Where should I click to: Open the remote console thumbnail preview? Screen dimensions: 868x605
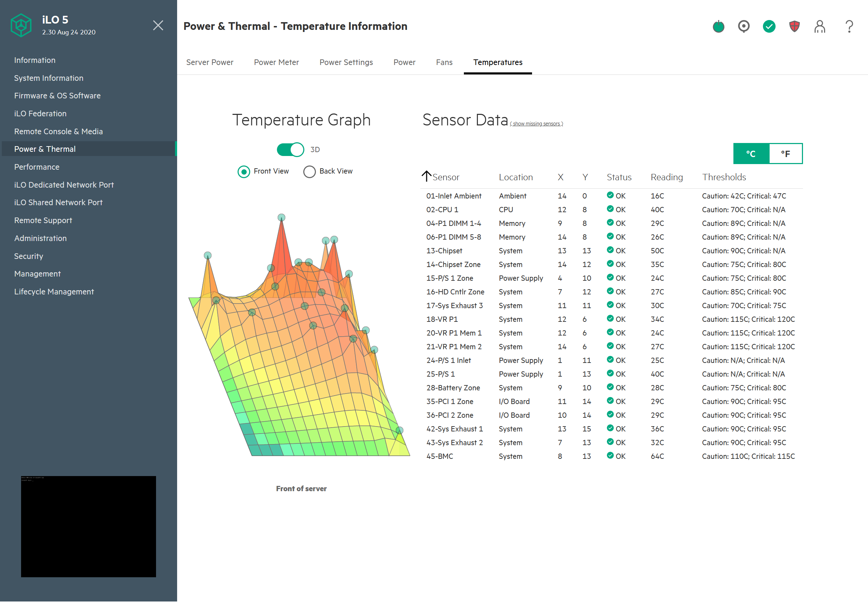(88, 526)
